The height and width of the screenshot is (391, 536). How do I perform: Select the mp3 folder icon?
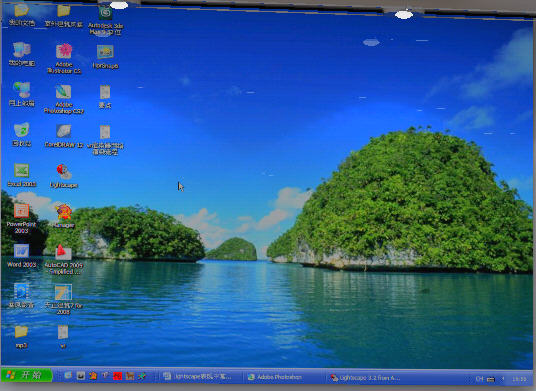(x=21, y=337)
